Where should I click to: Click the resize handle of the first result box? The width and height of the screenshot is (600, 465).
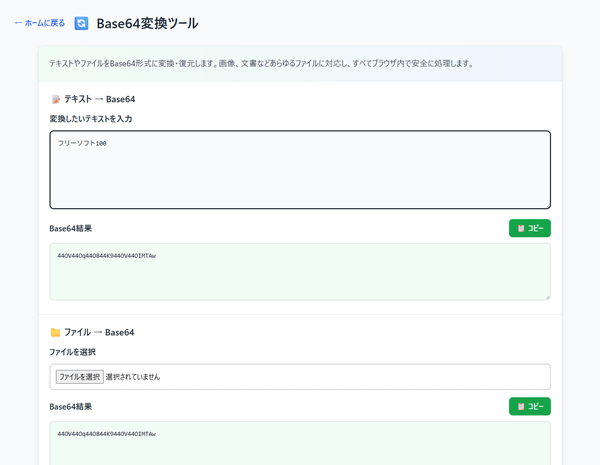click(x=546, y=296)
